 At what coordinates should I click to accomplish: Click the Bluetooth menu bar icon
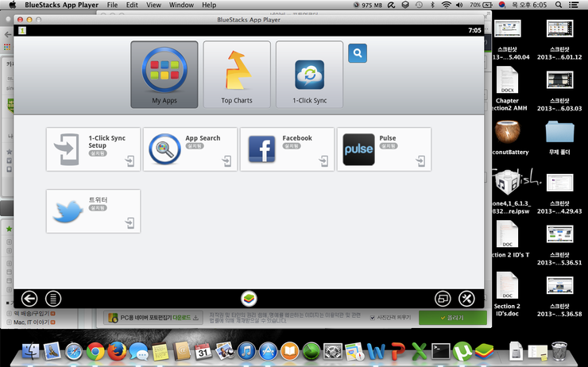432,5
